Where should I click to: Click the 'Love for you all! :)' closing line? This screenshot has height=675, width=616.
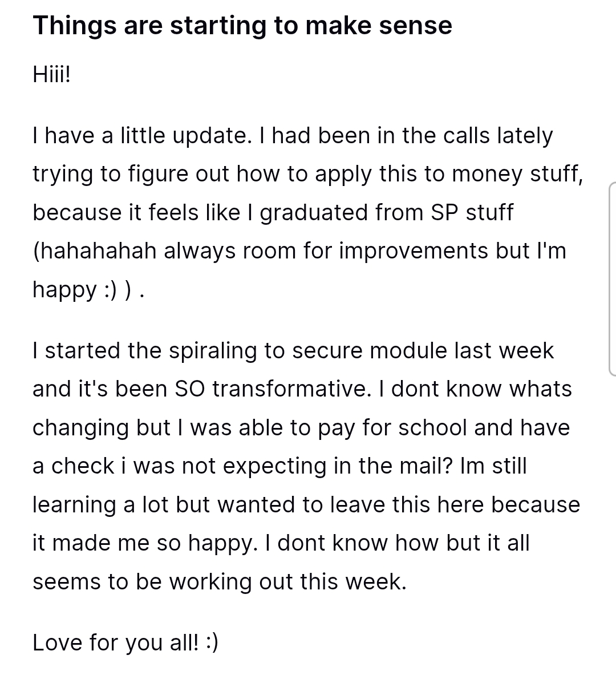click(125, 642)
